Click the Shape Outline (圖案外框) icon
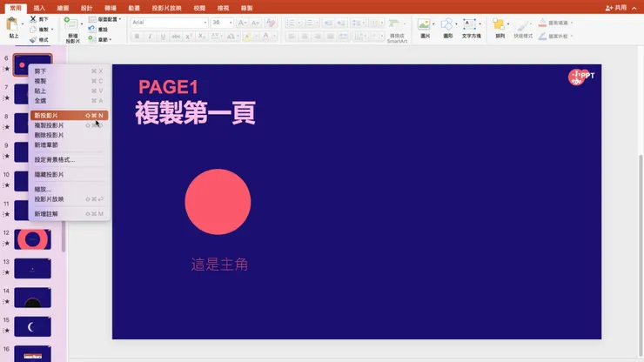 coord(542,37)
